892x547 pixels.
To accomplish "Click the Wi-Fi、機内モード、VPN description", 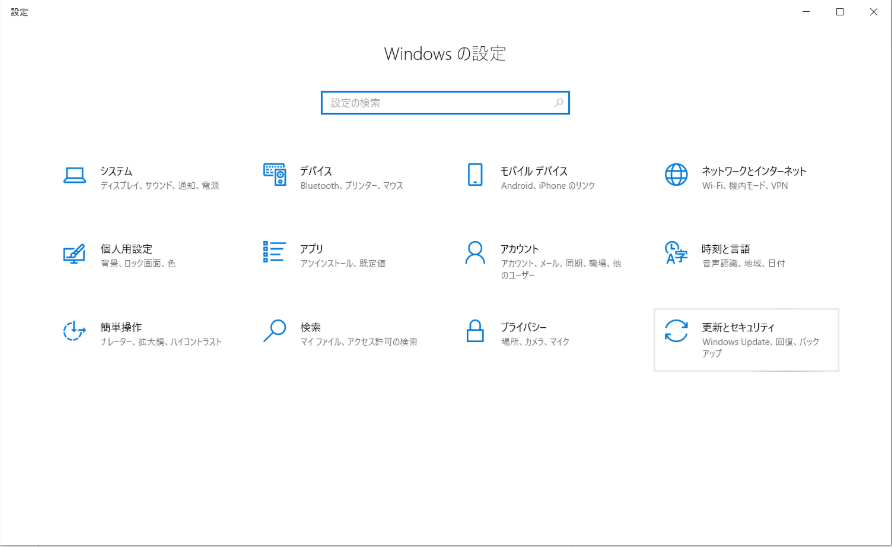I will coord(745,186).
